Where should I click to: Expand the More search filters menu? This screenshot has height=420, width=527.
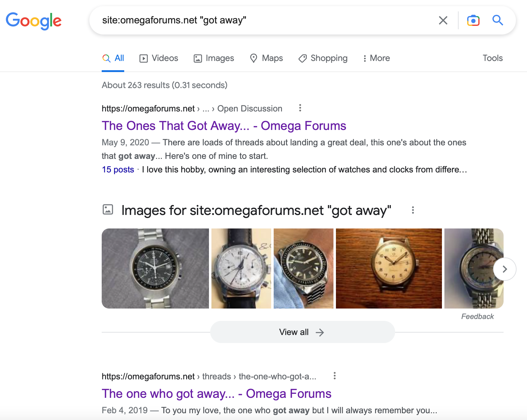click(376, 58)
